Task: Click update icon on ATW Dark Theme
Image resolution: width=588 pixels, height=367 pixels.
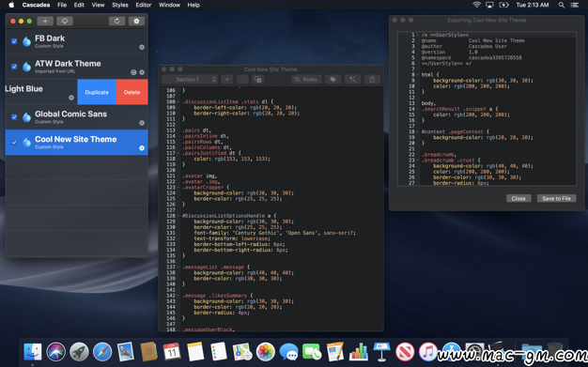Action: [133, 72]
